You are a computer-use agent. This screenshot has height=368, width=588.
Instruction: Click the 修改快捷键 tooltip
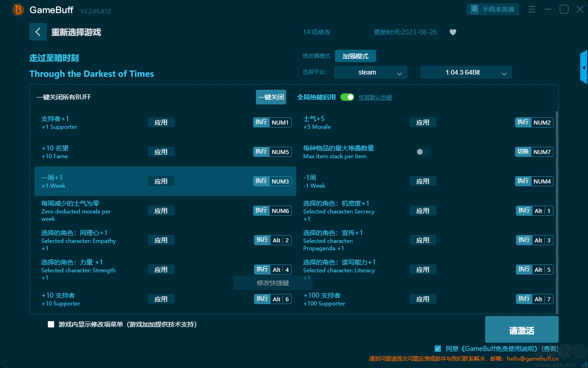pos(273,283)
